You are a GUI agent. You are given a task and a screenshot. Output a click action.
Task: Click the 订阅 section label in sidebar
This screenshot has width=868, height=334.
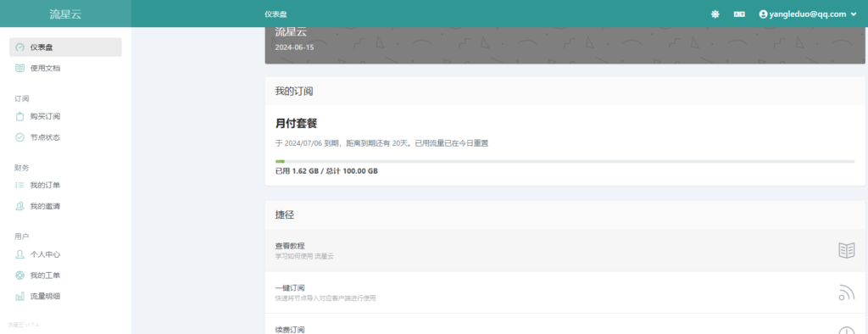(x=21, y=98)
